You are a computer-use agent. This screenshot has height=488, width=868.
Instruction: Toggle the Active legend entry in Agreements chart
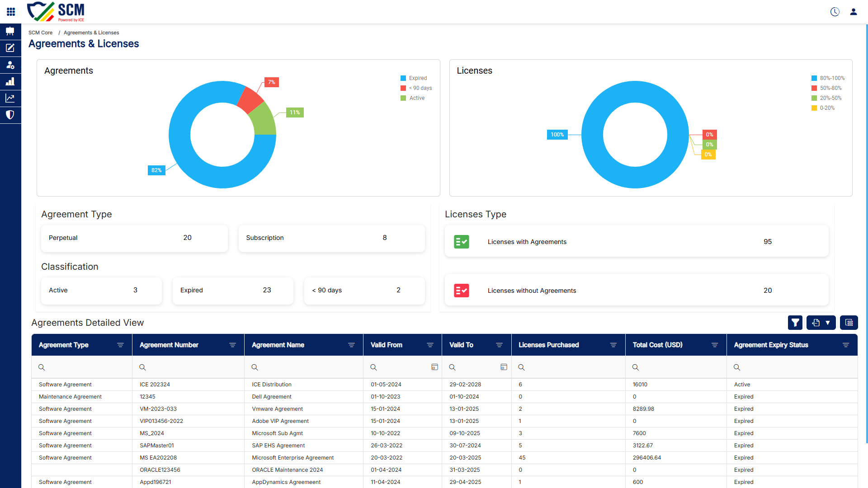click(412, 98)
